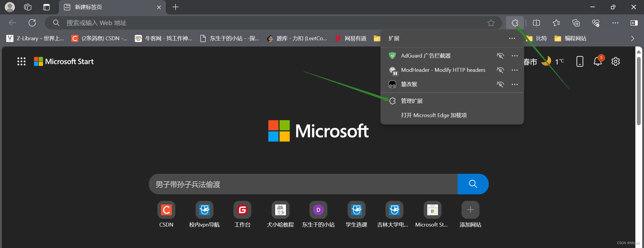
Task: Click the 1°C weather widget
Action: pos(553,61)
